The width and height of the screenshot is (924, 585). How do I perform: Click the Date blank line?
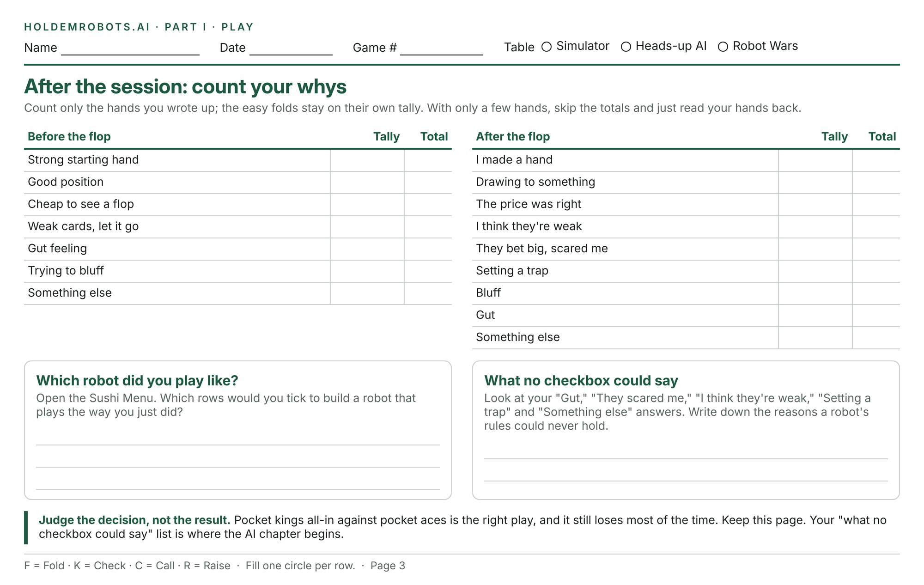click(291, 48)
